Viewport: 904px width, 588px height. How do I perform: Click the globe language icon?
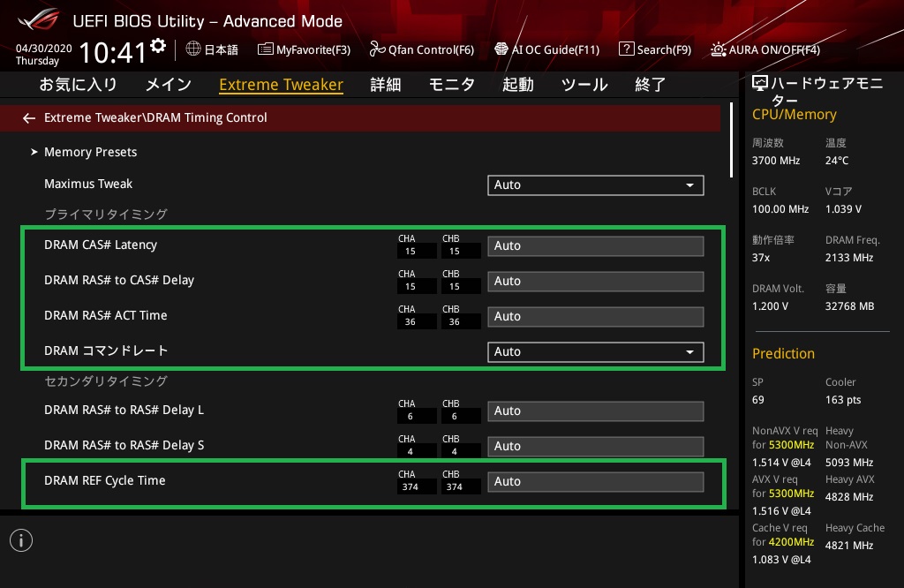pyautogui.click(x=193, y=49)
